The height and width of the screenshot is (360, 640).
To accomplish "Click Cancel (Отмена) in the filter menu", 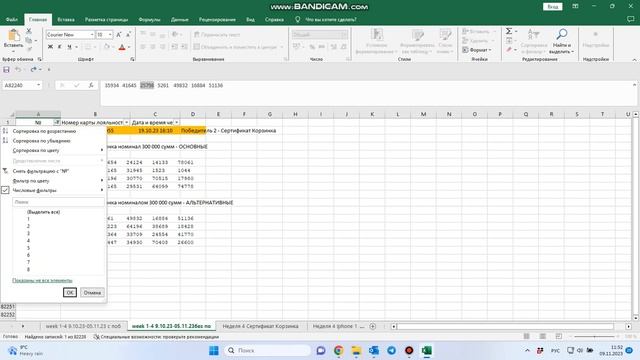I will pyautogui.click(x=92, y=293).
